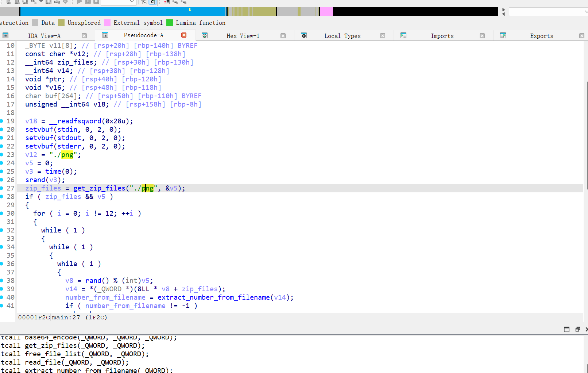588x373 pixels.
Task: Select variable v12 on line 23
Action: tap(31, 155)
